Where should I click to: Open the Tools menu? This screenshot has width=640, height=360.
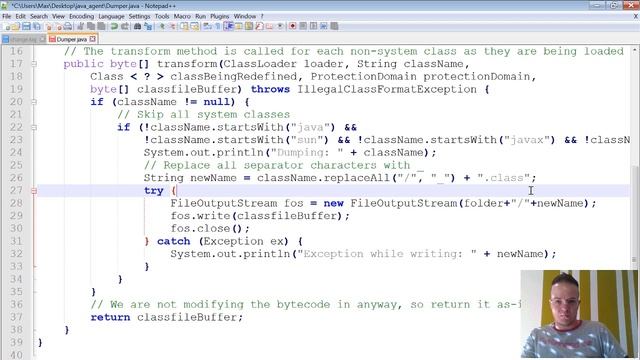tap(162, 16)
